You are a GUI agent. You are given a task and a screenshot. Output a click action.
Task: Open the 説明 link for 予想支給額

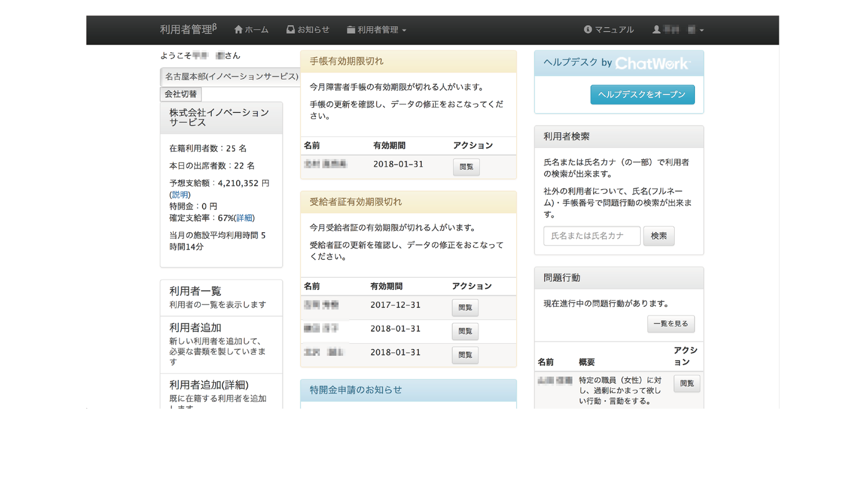coord(180,194)
